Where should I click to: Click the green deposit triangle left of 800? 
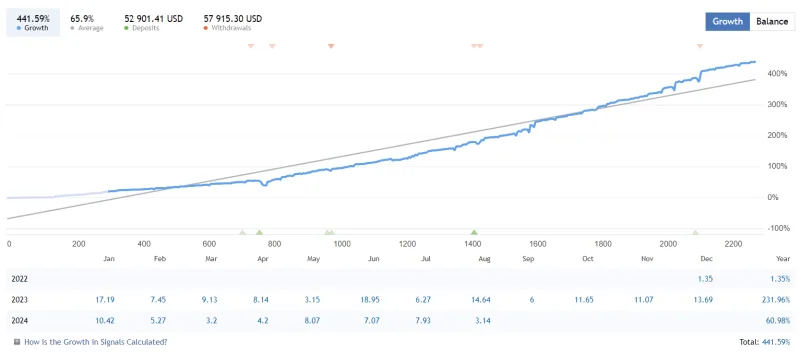(x=259, y=232)
